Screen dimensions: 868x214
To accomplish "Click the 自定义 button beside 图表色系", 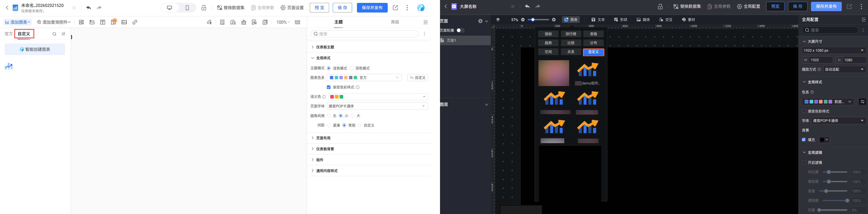I will tap(418, 78).
